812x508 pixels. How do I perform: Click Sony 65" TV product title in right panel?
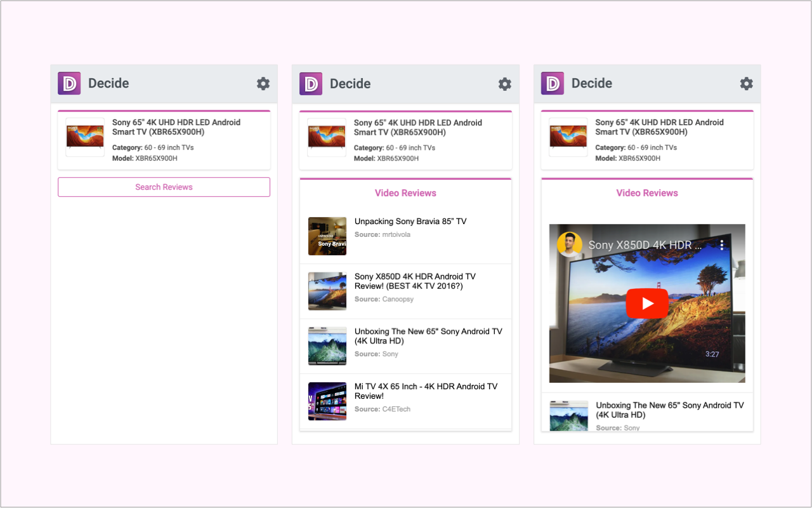[x=660, y=127]
